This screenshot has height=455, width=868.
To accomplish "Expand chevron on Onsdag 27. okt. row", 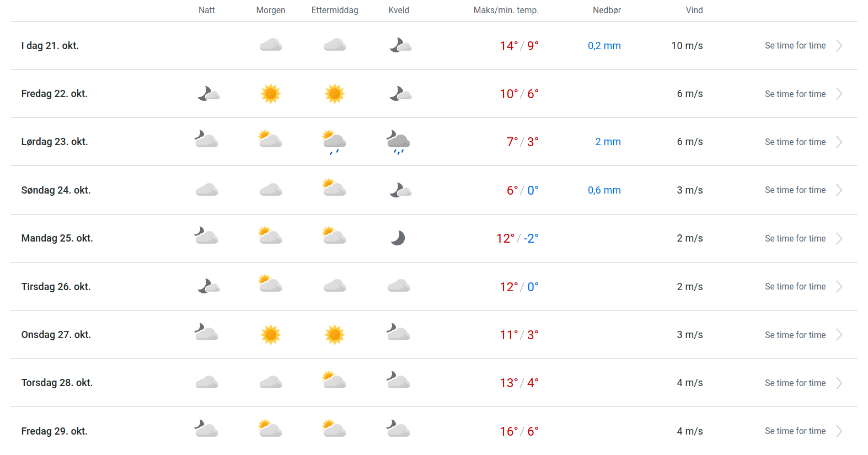I will [839, 335].
